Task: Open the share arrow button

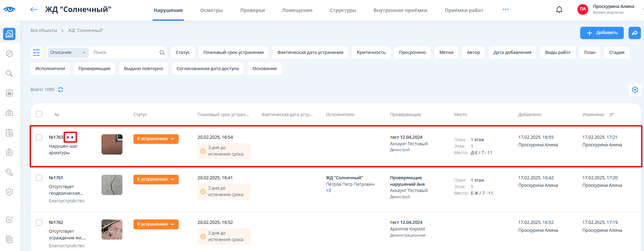Action: [x=634, y=33]
